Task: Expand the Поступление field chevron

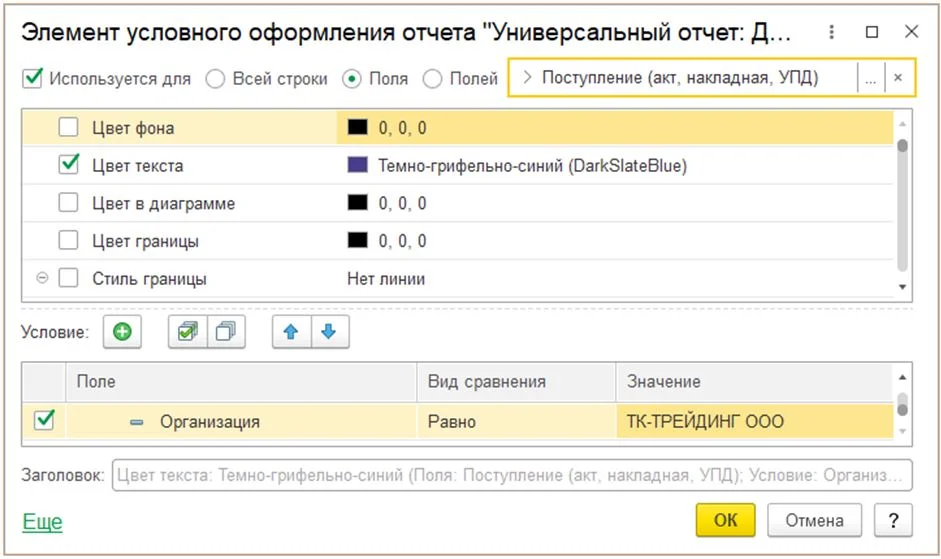Action: click(527, 77)
